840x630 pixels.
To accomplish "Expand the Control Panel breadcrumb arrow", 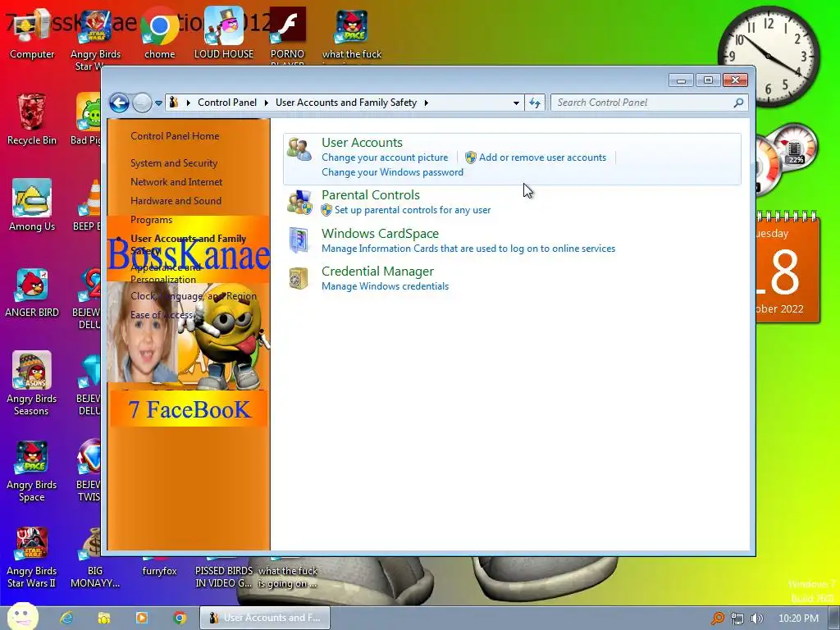I will click(267, 103).
